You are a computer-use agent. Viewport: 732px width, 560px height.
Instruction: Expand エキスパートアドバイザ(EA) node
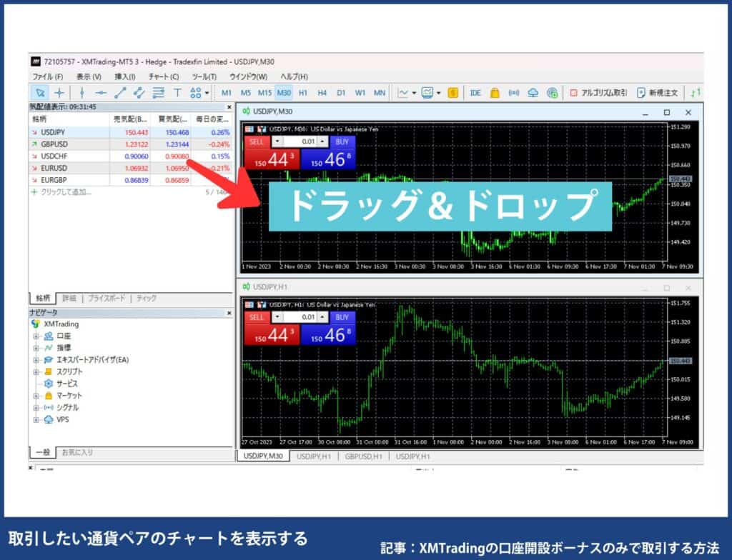(36, 360)
